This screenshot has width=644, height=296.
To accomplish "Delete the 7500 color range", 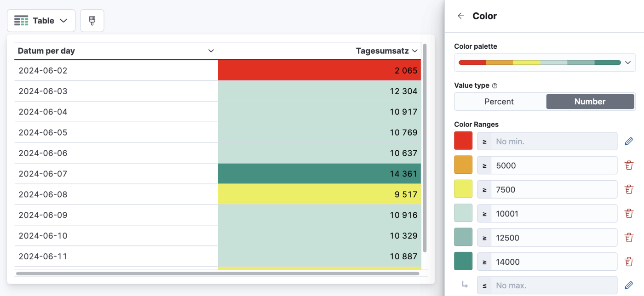I will click(629, 189).
